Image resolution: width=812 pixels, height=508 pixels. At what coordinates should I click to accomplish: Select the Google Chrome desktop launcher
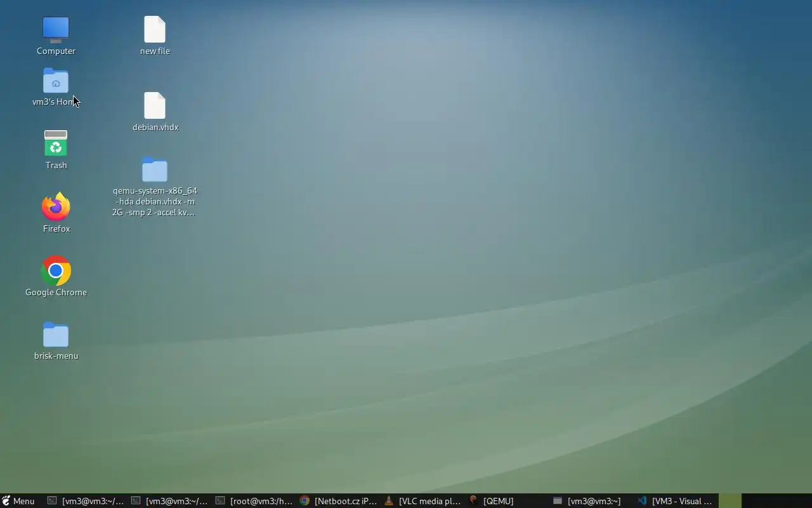click(x=56, y=271)
